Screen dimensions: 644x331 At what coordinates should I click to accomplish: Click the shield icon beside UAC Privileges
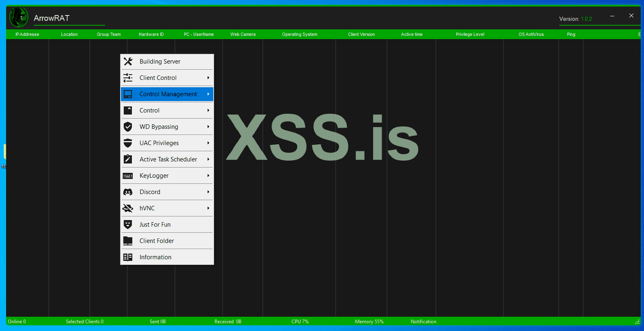click(x=128, y=143)
